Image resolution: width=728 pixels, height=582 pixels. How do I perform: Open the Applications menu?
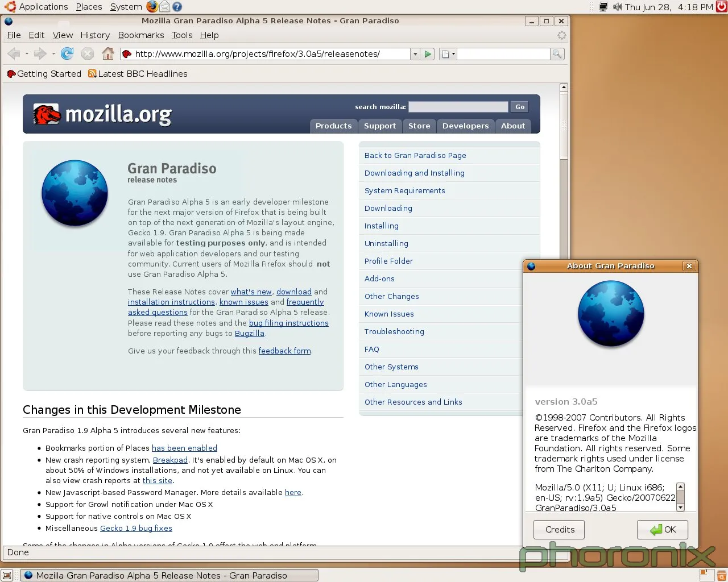43,7
